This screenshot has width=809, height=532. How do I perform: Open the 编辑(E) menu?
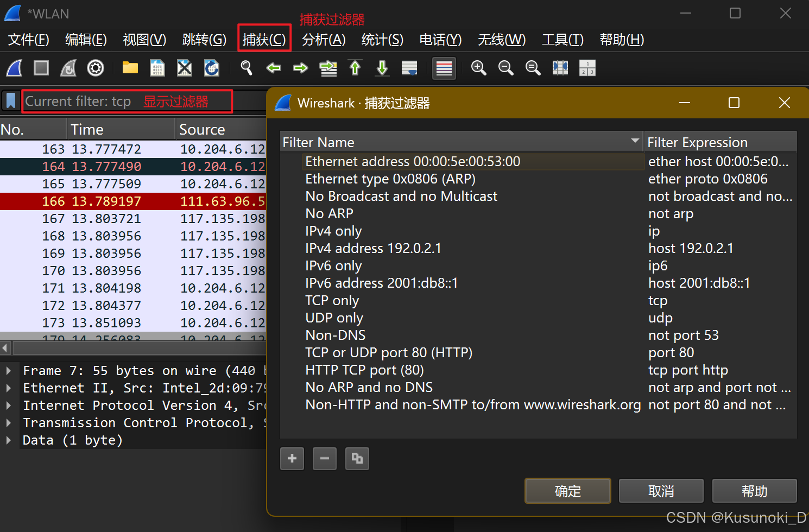click(x=86, y=40)
